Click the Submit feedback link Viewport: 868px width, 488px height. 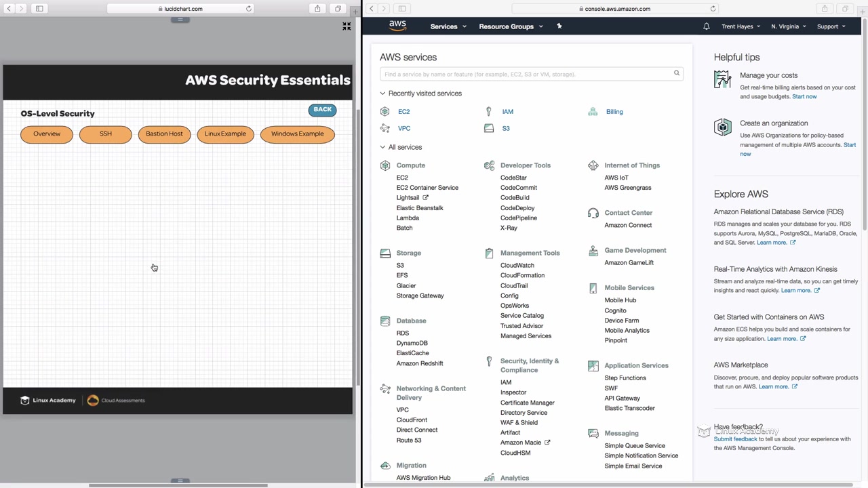[x=735, y=439]
